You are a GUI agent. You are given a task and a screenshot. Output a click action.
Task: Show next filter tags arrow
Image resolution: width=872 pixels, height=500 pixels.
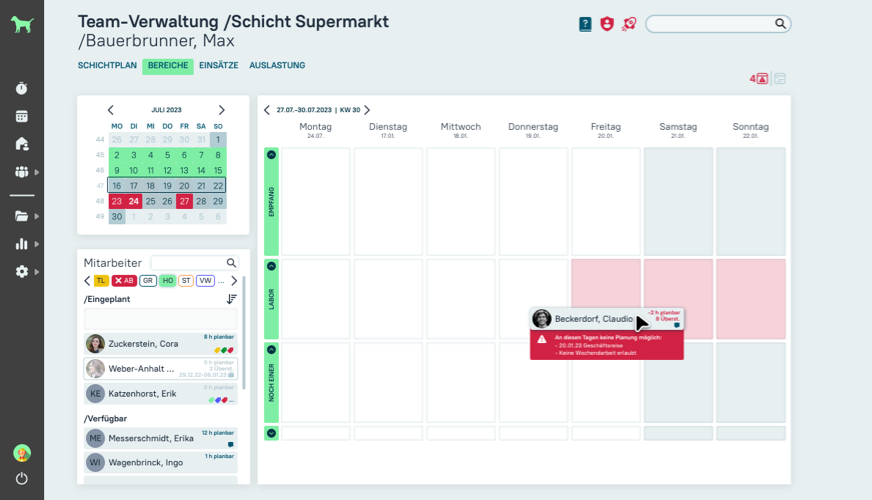tap(234, 281)
